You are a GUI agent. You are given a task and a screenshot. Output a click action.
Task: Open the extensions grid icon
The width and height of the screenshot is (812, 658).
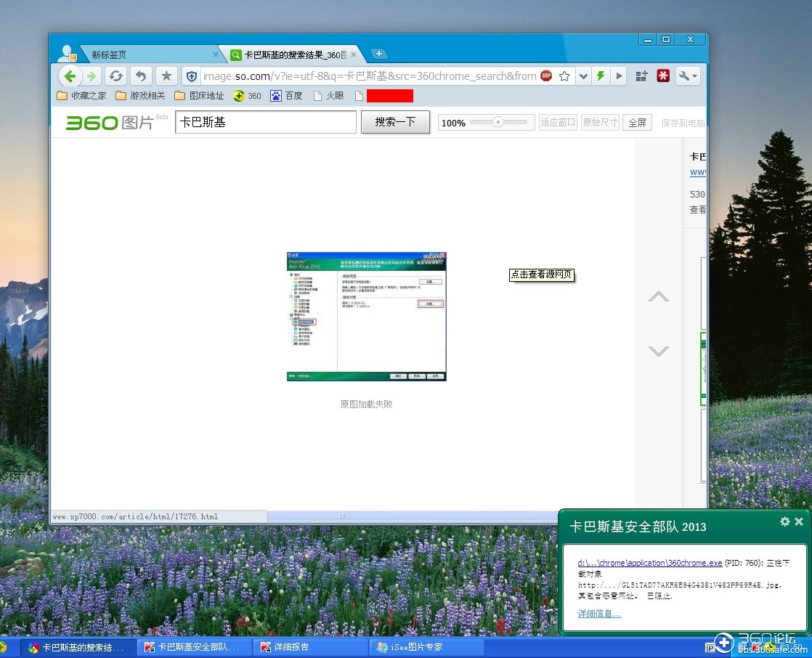click(641, 76)
